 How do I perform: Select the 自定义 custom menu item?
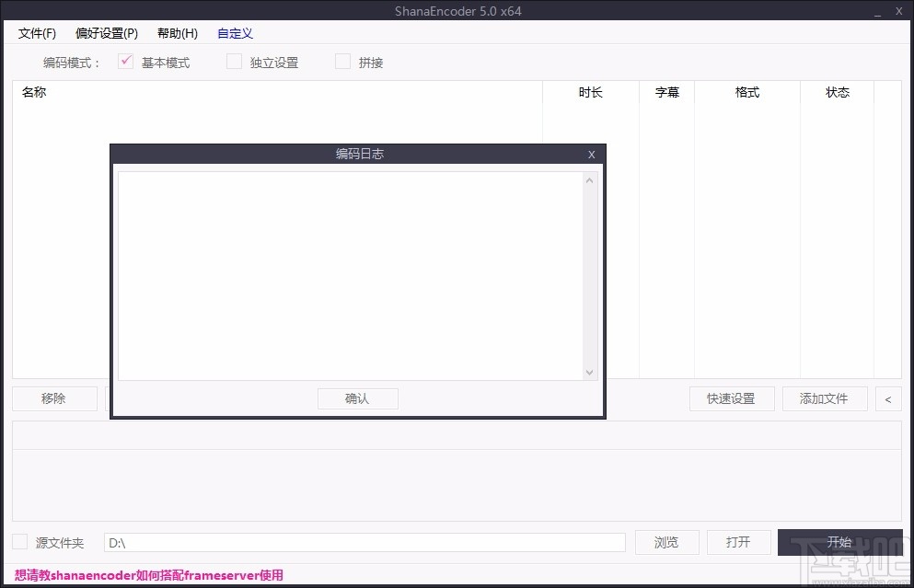[235, 33]
